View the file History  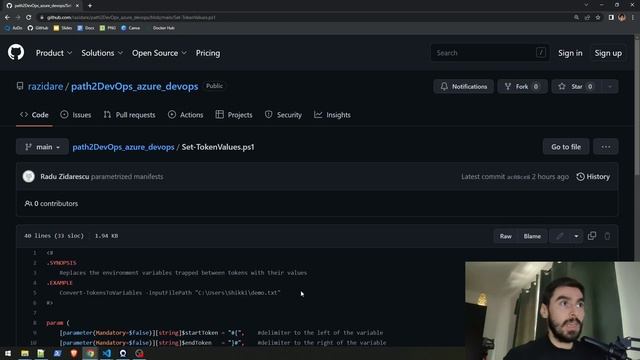coord(593,177)
